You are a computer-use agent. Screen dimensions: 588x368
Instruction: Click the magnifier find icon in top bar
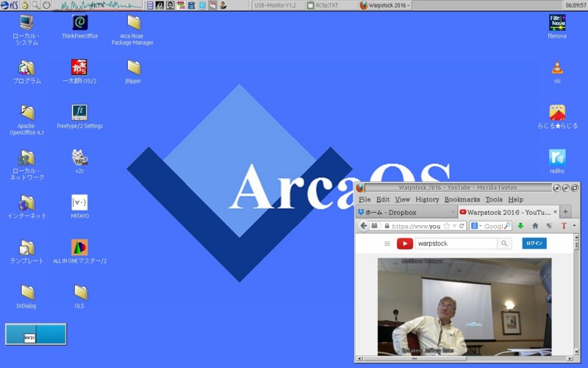35,5
